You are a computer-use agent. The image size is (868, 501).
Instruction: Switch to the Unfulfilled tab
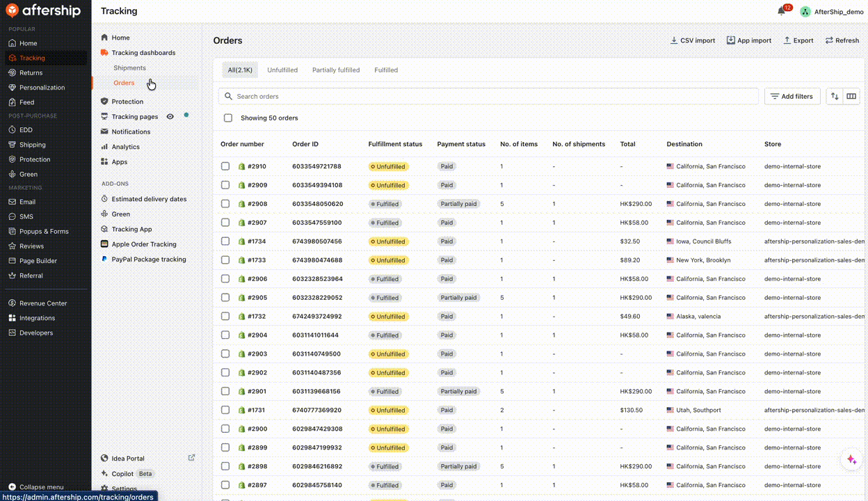click(x=282, y=70)
